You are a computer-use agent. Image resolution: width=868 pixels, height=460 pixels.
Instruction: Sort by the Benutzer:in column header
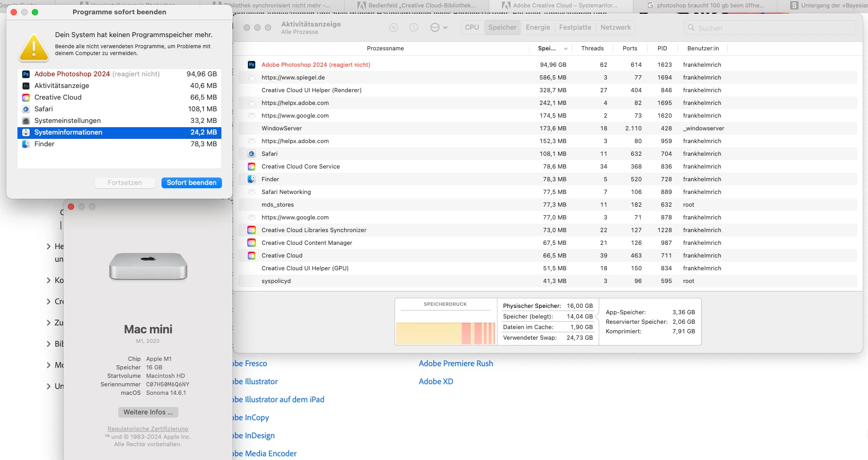point(703,48)
